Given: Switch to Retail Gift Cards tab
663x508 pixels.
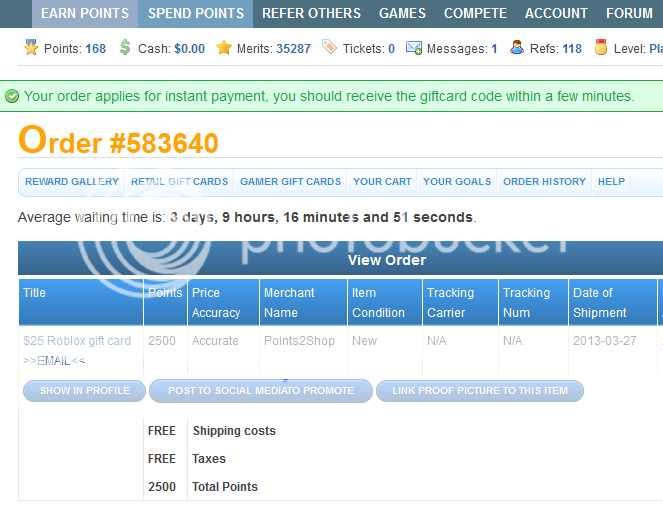Looking at the screenshot, I should (179, 182).
